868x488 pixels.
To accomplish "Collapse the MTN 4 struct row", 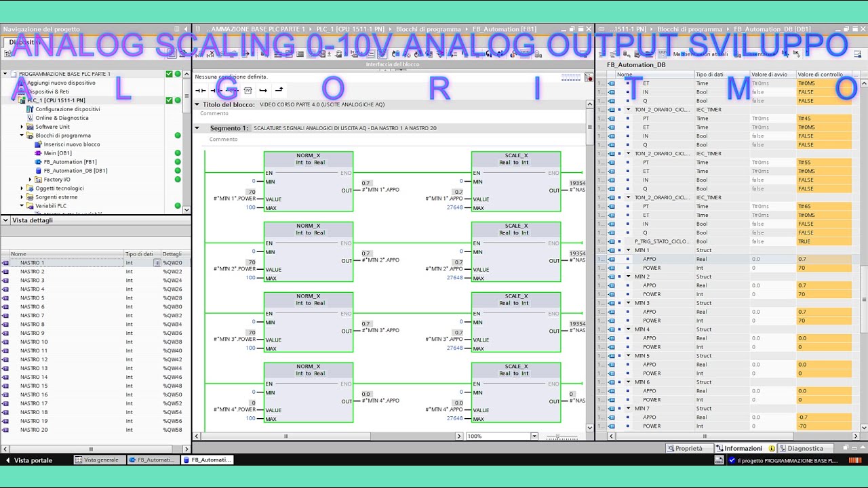I will (629, 329).
